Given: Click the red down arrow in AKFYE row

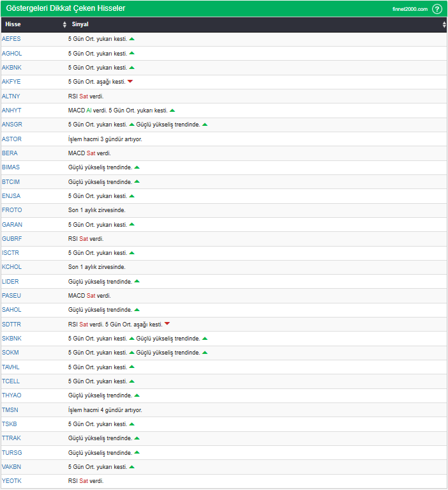Looking at the screenshot, I should [x=130, y=82].
